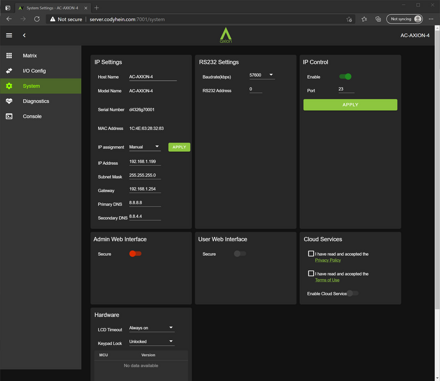Go back in browser
Screen dimensions: 440x381
9,19
